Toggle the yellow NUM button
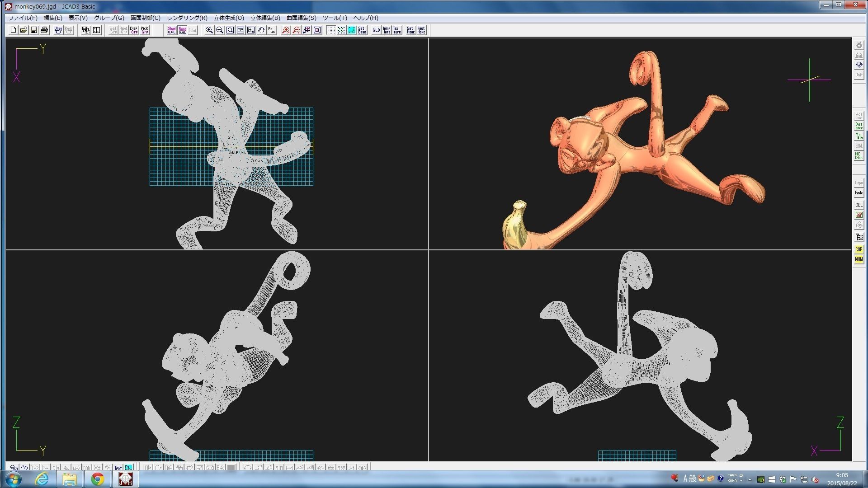 [x=859, y=259]
